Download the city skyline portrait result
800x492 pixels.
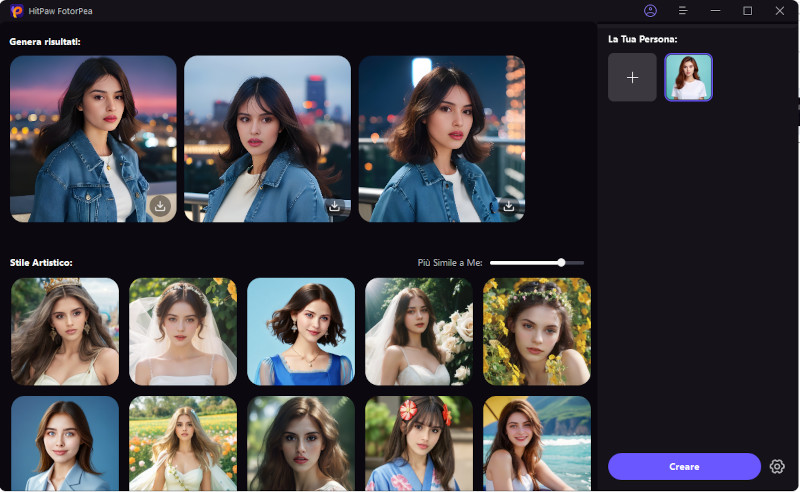(x=334, y=206)
